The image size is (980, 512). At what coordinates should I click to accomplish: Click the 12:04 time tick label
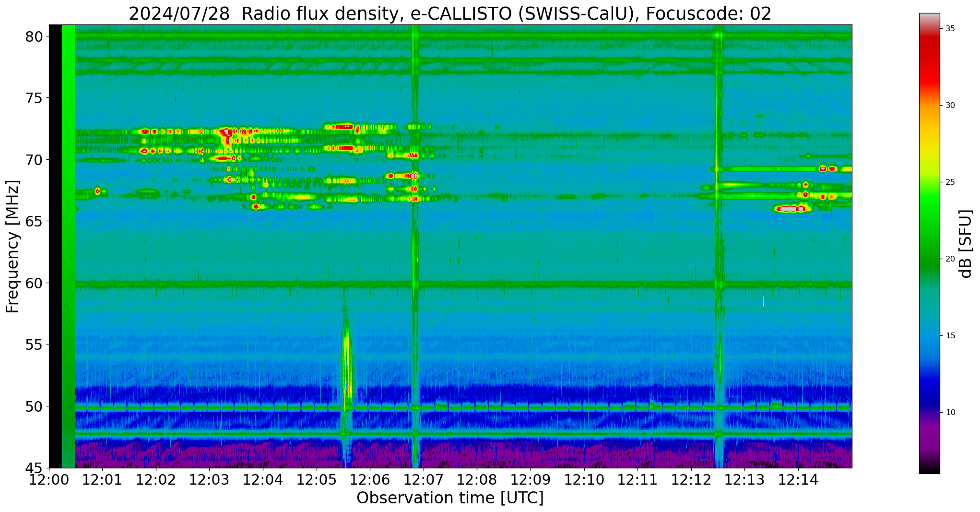(263, 480)
